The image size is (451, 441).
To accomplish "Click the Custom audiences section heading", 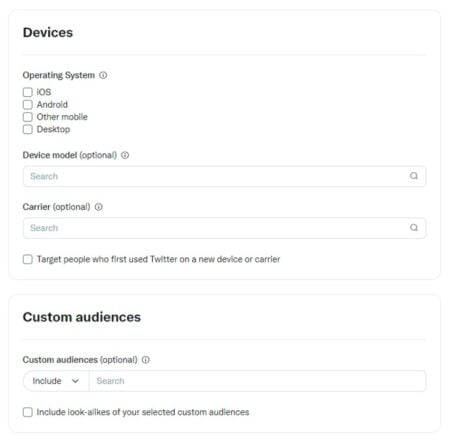I will coord(82,317).
